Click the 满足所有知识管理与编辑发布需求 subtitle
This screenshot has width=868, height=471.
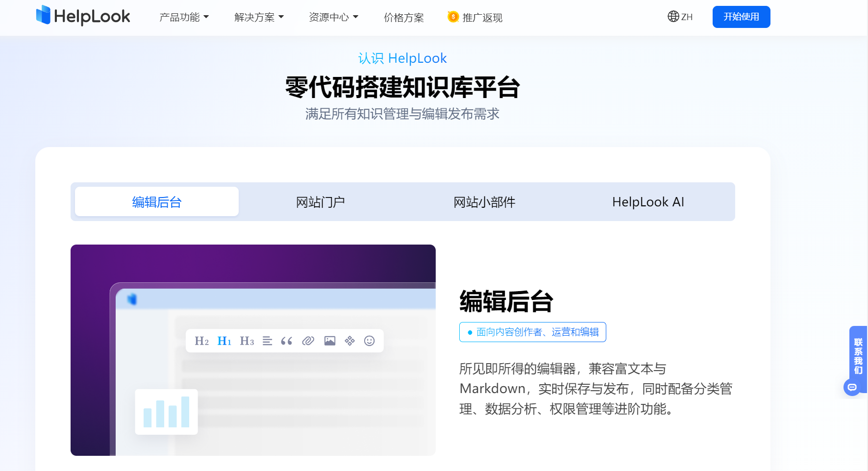coord(402,114)
